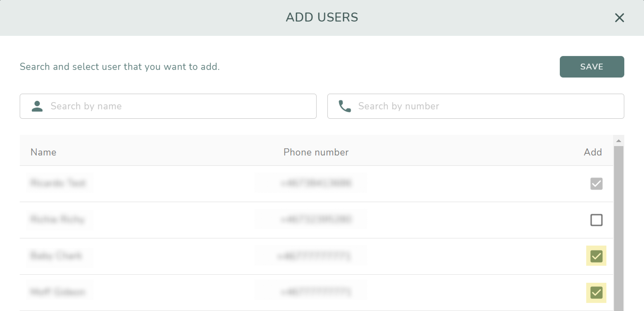The width and height of the screenshot is (644, 311).
Task: Click the person icon in name search
Action: click(37, 106)
